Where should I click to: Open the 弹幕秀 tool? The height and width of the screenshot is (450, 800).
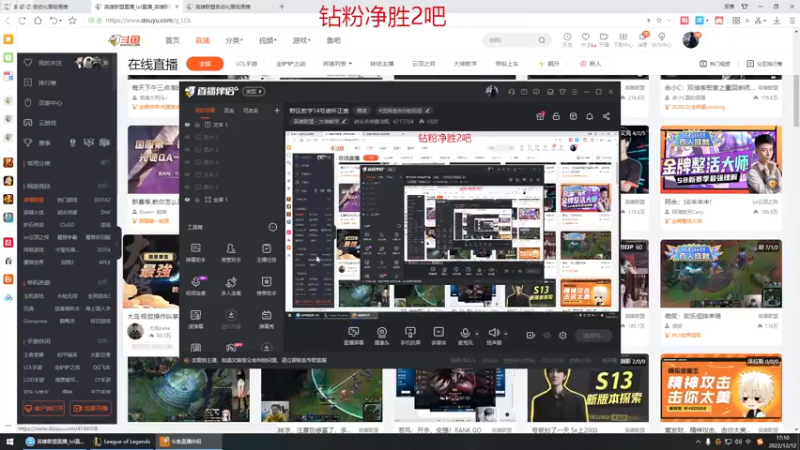[x=266, y=319]
